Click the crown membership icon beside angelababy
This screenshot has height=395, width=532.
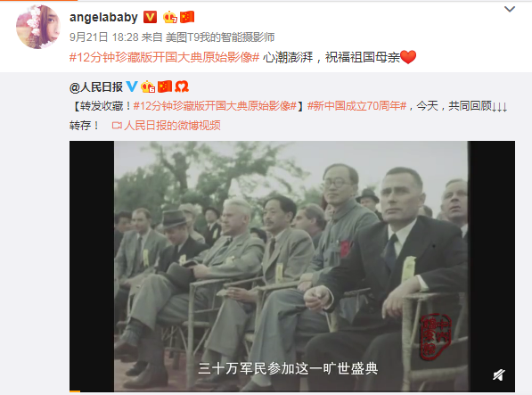coord(170,17)
